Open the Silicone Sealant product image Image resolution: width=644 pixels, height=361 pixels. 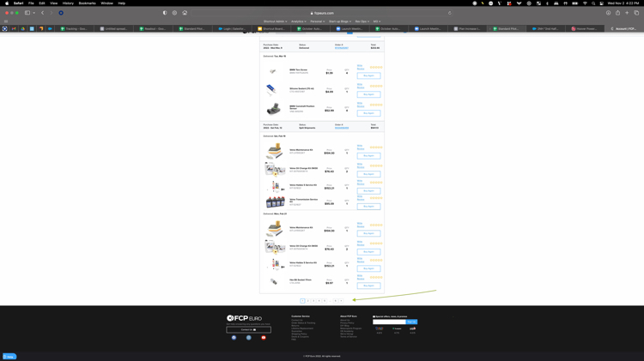pos(271,89)
